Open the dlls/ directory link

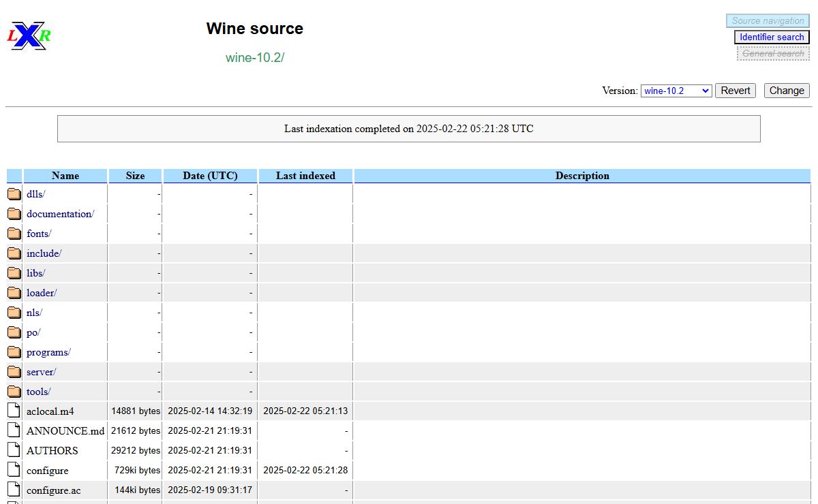pyautogui.click(x=35, y=194)
